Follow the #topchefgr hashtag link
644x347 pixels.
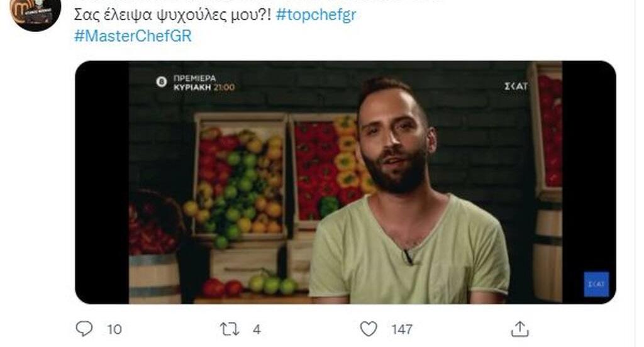tap(316, 14)
